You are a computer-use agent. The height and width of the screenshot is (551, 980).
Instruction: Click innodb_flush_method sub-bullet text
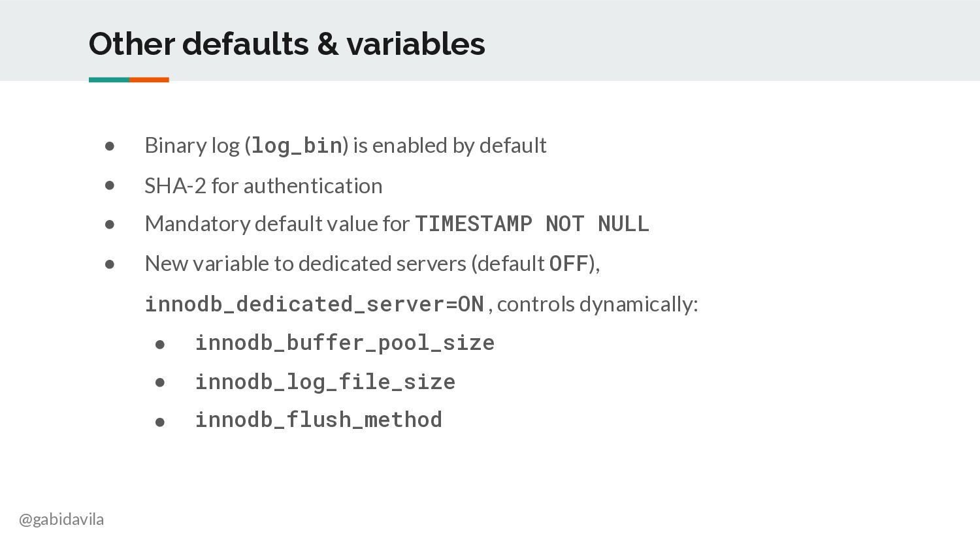coord(319,420)
